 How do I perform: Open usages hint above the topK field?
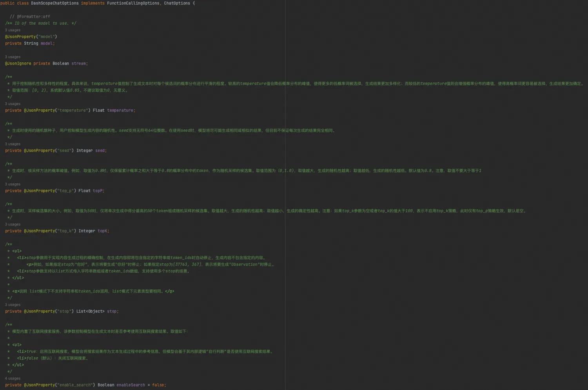(13, 224)
